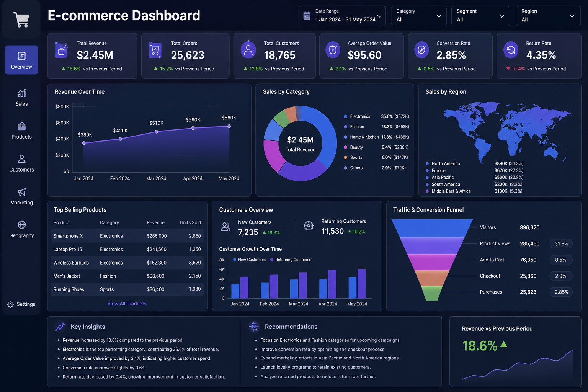The width and height of the screenshot is (588, 392).
Task: Open the Settings menu label
Action: point(26,304)
